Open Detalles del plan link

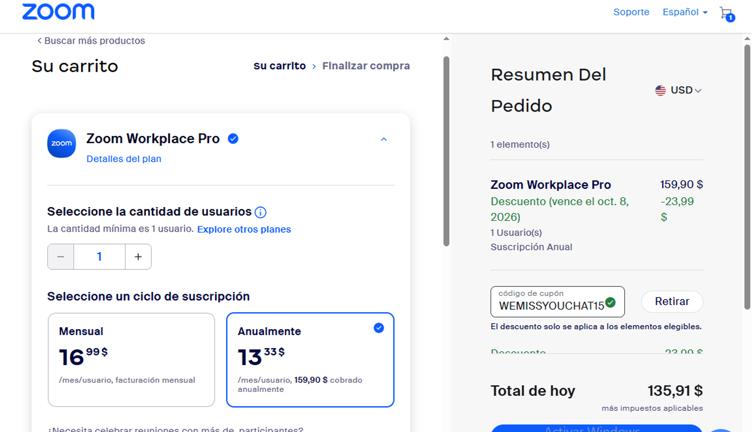(x=124, y=159)
